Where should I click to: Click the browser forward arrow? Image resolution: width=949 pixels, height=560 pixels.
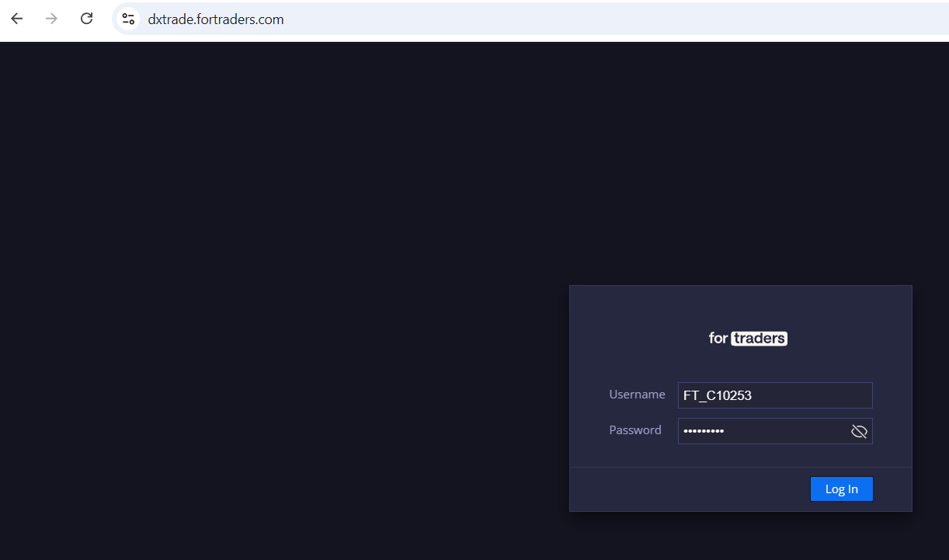[x=52, y=19]
